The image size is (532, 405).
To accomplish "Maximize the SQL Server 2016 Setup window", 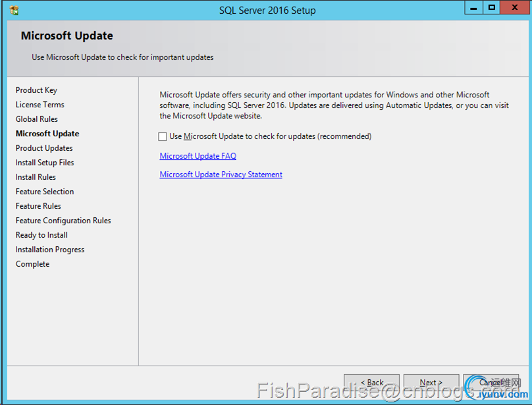I will [x=491, y=7].
